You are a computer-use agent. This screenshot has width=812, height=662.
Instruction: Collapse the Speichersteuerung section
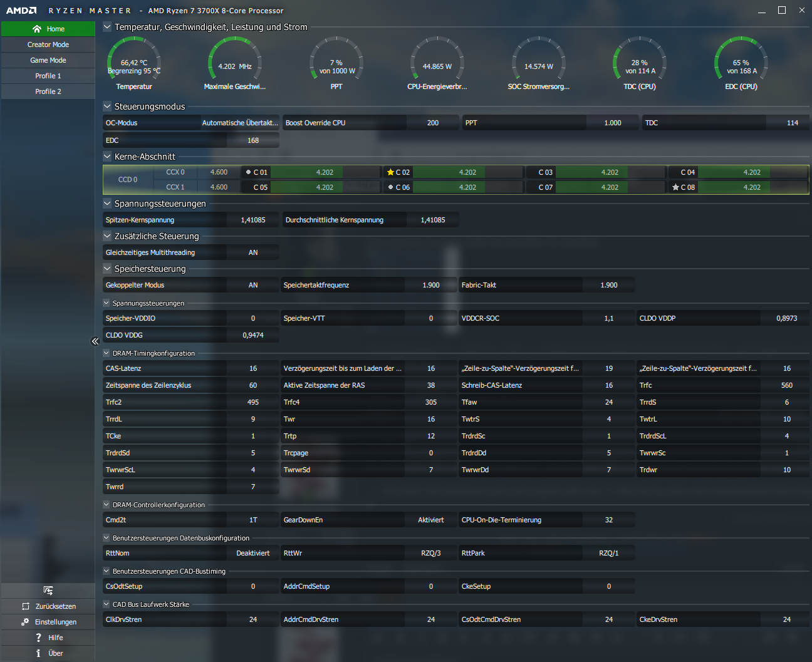click(107, 269)
